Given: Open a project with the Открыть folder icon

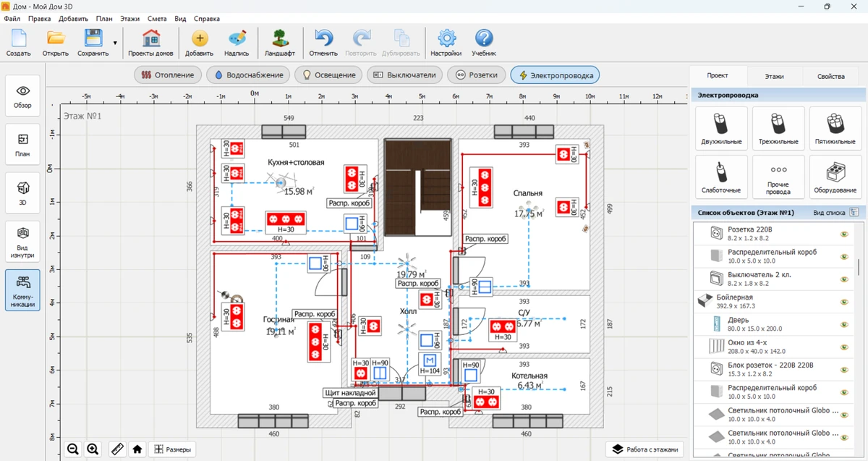Looking at the screenshot, I should [56, 43].
